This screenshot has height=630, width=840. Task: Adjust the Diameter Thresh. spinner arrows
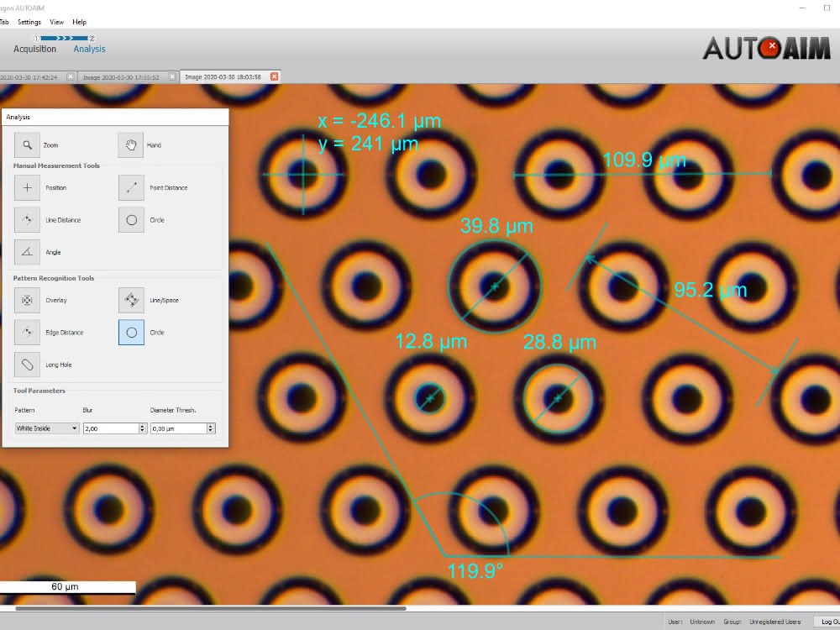[211, 428]
